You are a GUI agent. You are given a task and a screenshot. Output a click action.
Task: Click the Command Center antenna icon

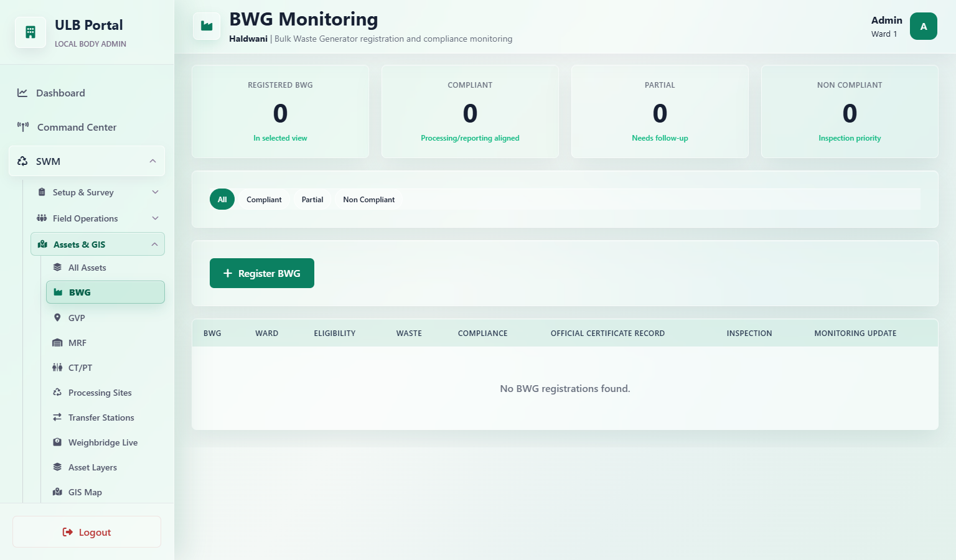23,127
